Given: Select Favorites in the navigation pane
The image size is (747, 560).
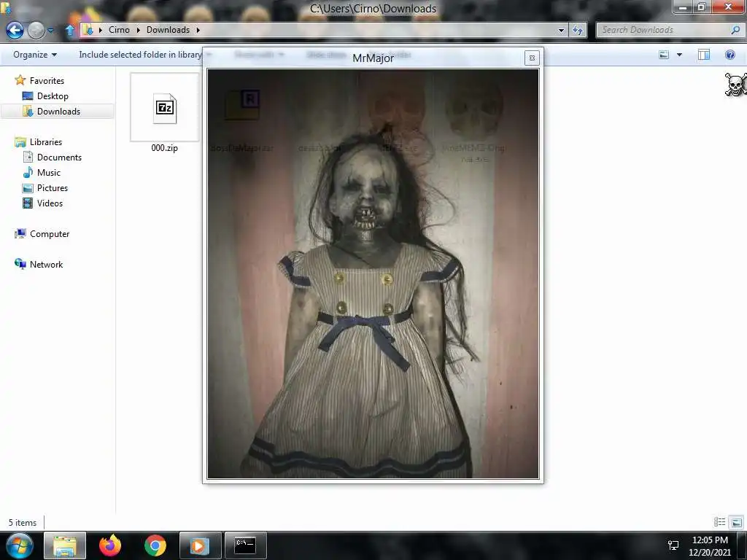Looking at the screenshot, I should 47,80.
